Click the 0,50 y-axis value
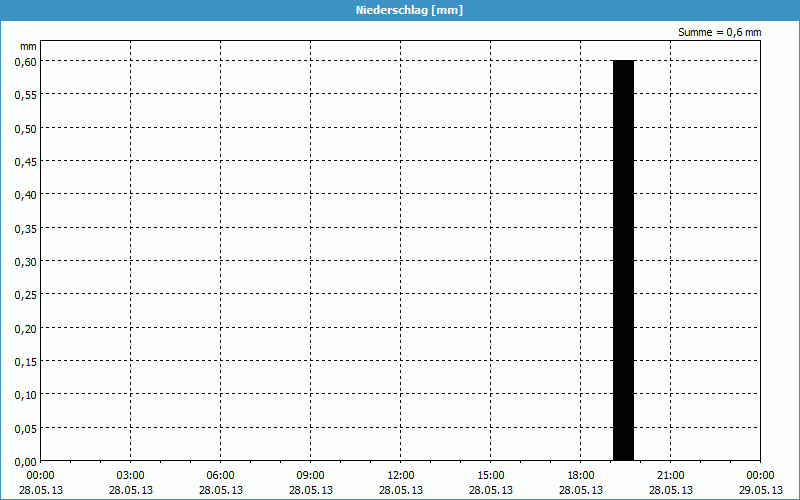 coord(25,127)
